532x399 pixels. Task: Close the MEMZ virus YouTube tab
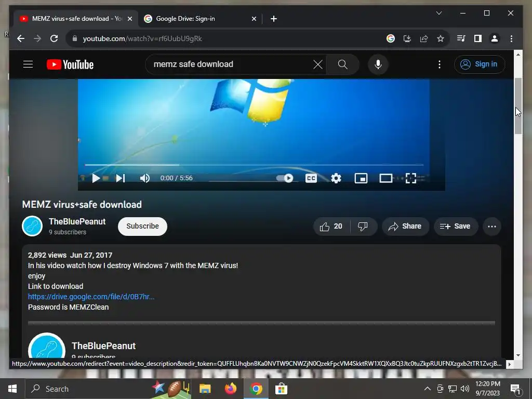pos(129,19)
